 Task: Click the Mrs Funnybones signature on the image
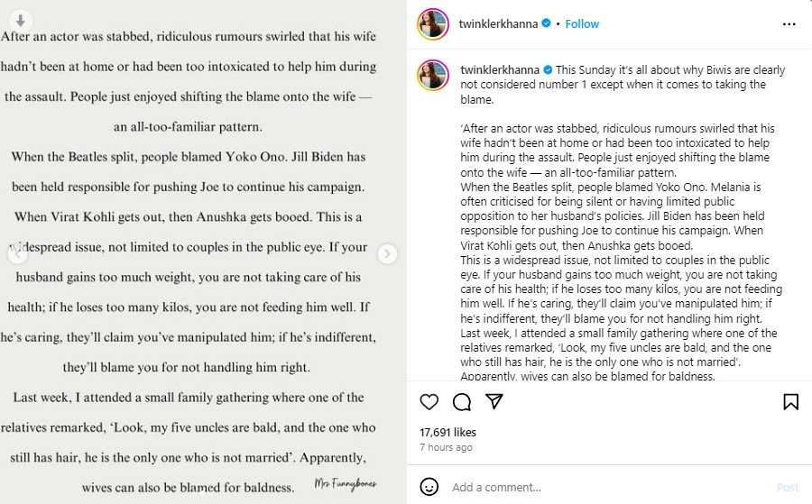[x=346, y=484]
